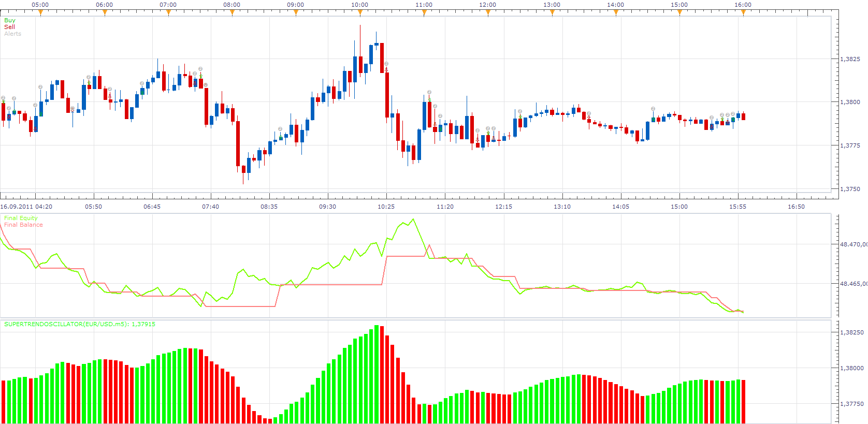The image size is (868, 424).
Task: Click the 1,37750 oscillator axis value
Action: (x=852, y=404)
